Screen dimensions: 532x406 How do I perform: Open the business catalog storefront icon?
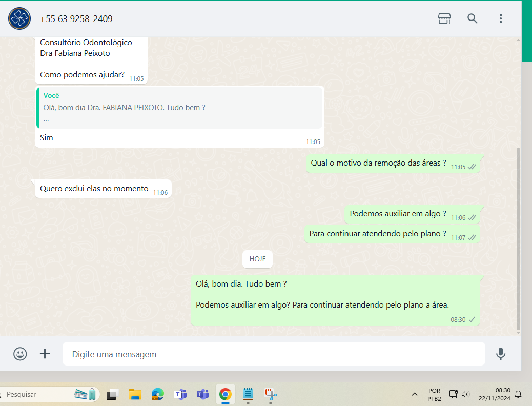(x=444, y=18)
